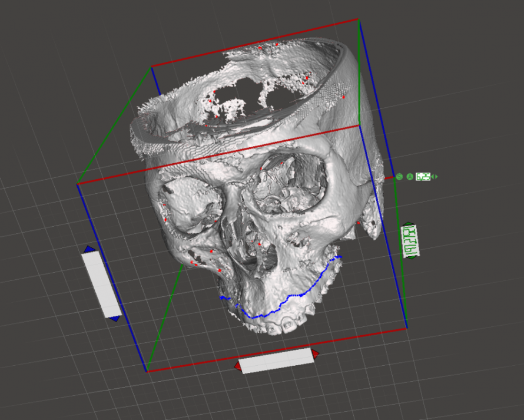
Task: Click red left arrow of red-axis box
Action: point(238,366)
